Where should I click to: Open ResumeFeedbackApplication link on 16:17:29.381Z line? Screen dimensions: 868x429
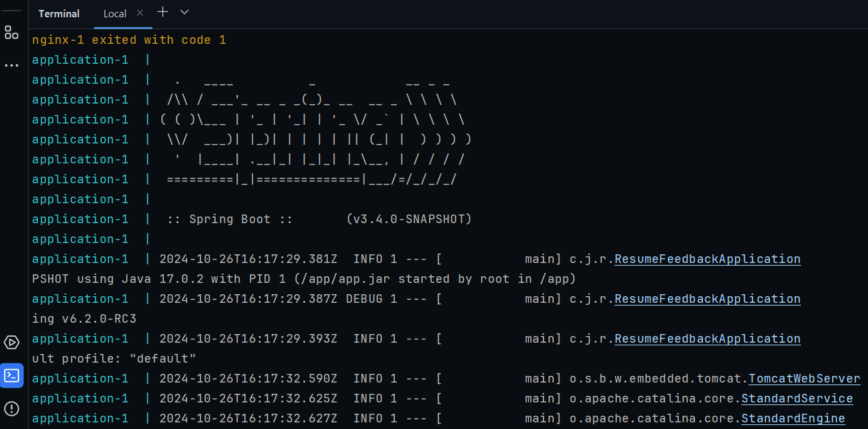(707, 259)
